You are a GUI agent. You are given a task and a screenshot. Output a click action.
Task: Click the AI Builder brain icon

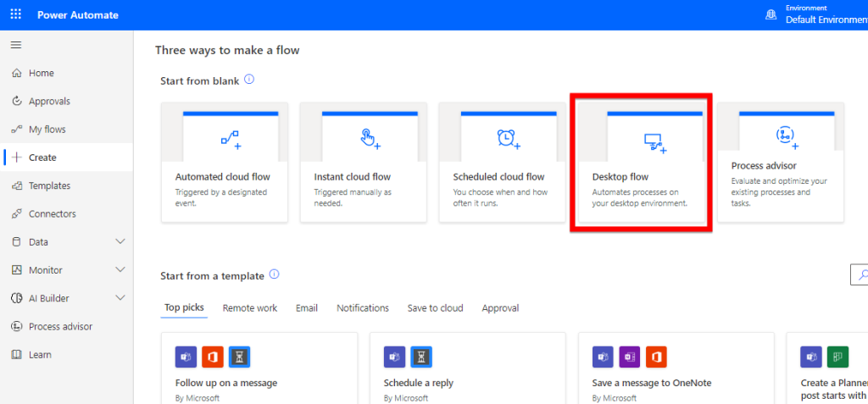[17, 298]
